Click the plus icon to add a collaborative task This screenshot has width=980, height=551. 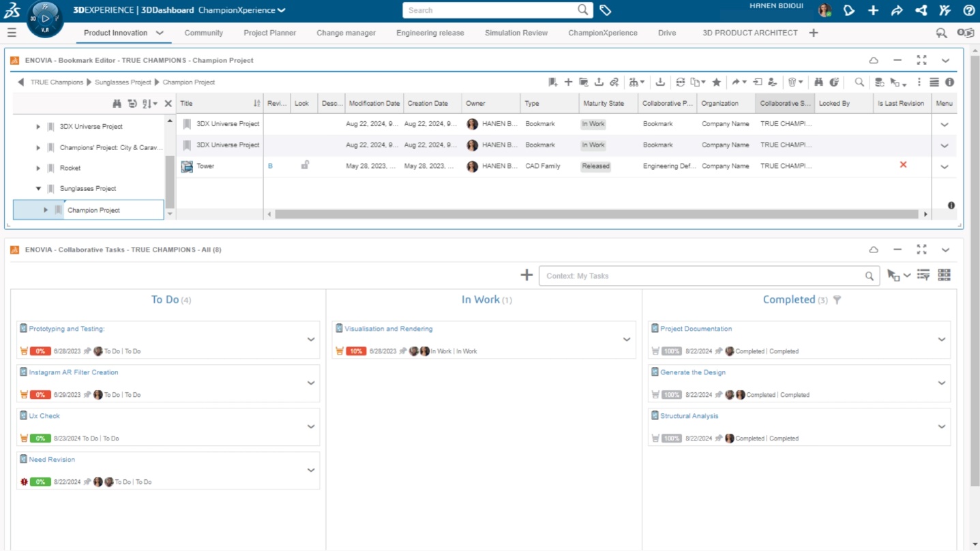[x=526, y=275]
